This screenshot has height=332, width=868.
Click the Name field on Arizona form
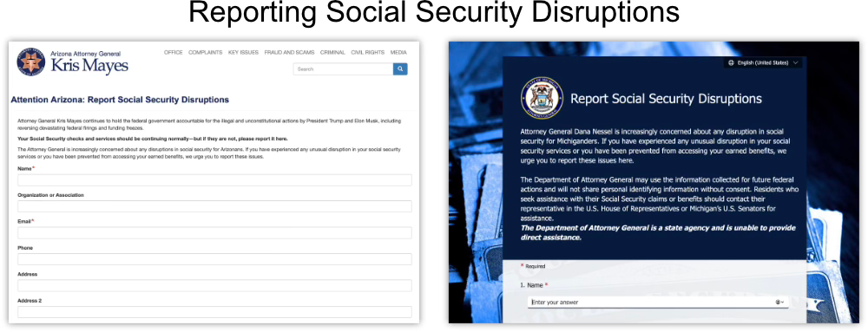(214, 180)
